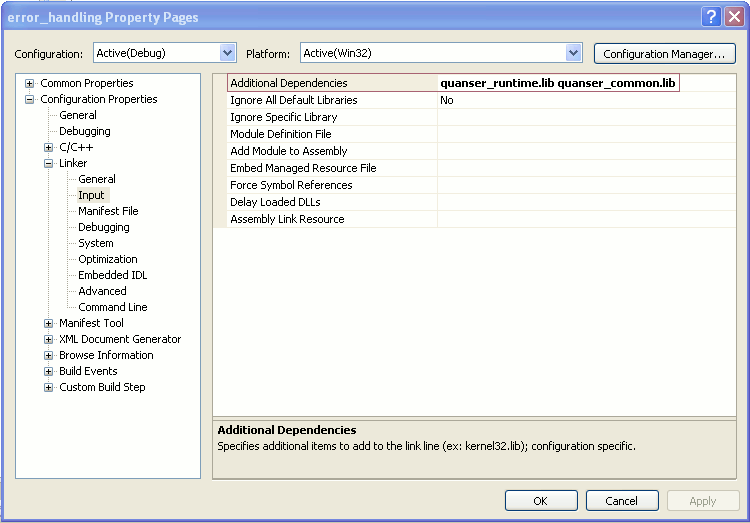Viewport: 750px width, 523px height.
Task: Select Command Line under Linker
Action: [x=112, y=307]
